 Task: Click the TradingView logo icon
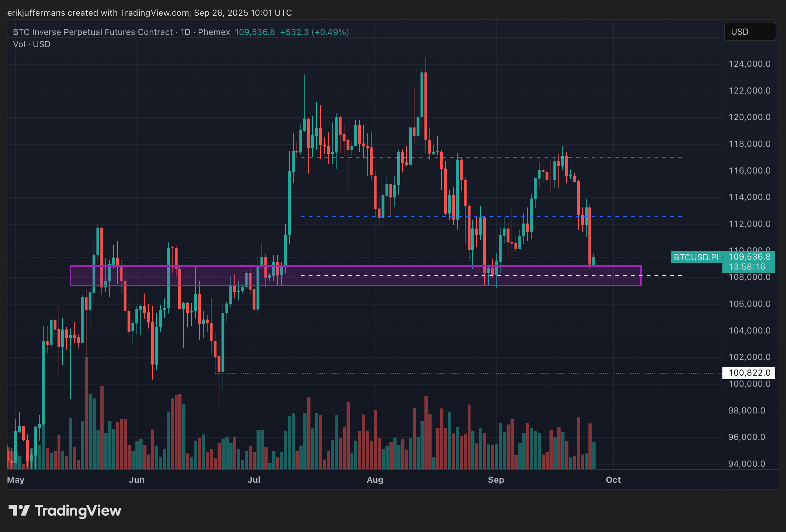pyautogui.click(x=19, y=510)
